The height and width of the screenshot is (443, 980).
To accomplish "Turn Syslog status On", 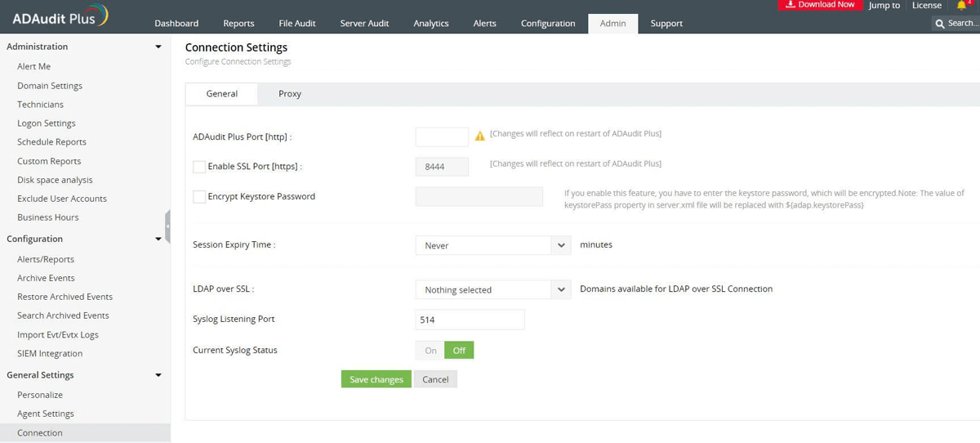I will point(430,351).
